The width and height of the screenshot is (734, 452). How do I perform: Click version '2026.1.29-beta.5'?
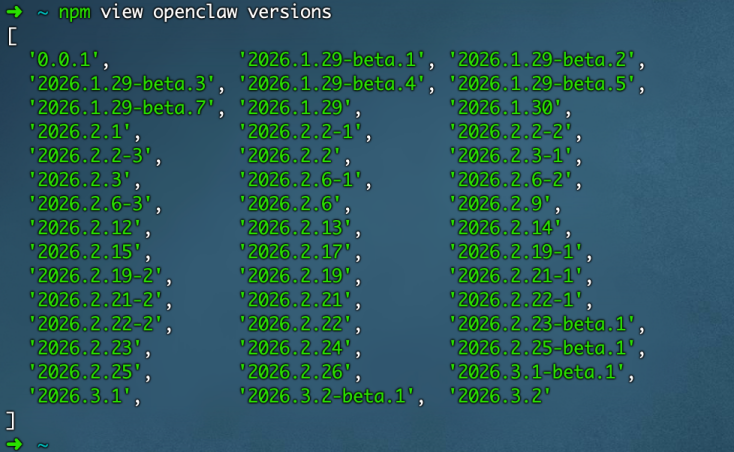[x=542, y=84]
